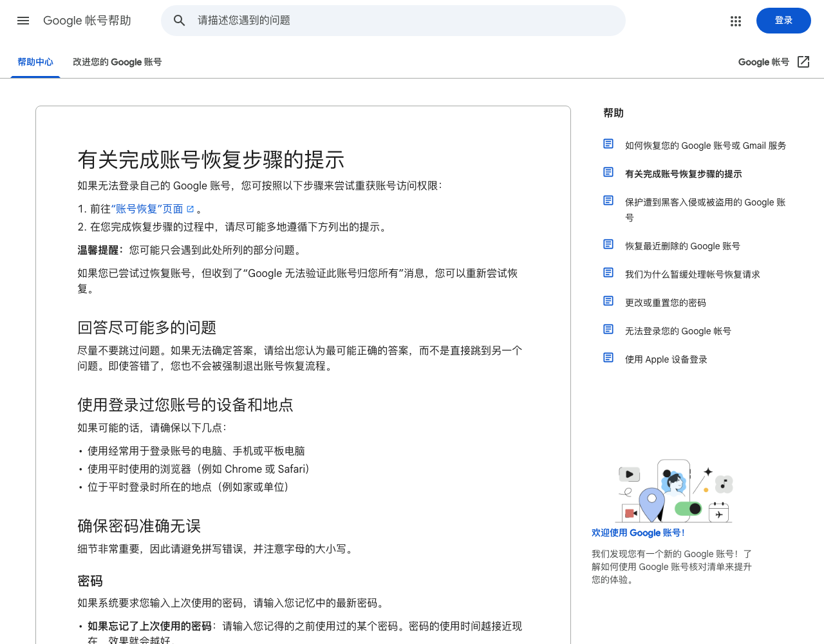
Task: Click the article icon beside 保护遭到黑客入侵
Action: (x=608, y=200)
